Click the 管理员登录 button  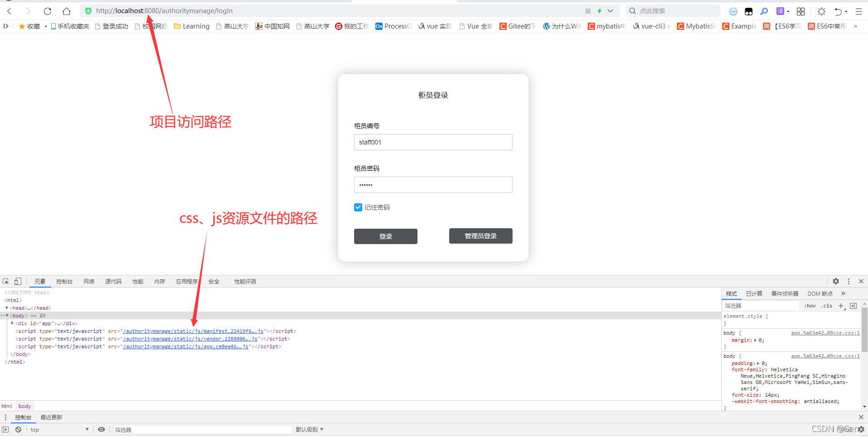[480, 236]
